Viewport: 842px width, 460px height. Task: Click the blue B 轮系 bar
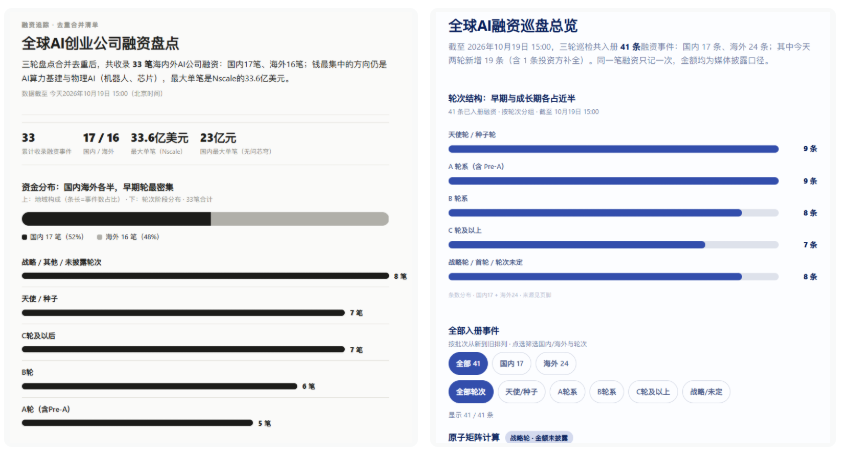pyautogui.click(x=595, y=213)
